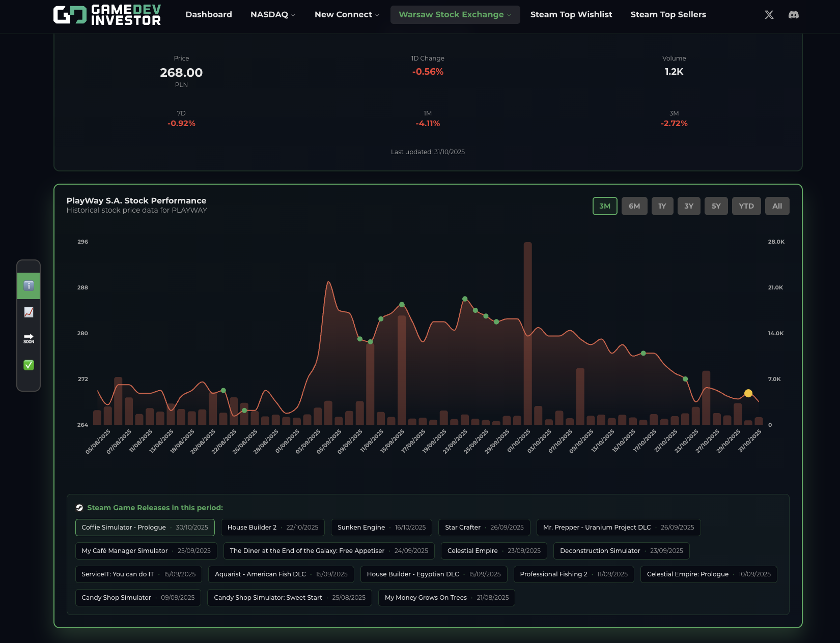Click the price value 268.00
840x643 pixels.
coord(181,73)
